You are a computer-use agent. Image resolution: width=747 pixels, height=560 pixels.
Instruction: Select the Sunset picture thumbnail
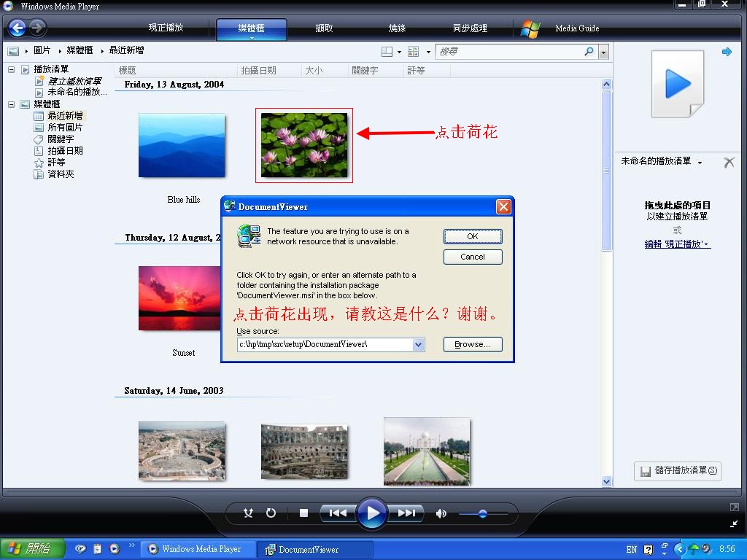coord(180,298)
